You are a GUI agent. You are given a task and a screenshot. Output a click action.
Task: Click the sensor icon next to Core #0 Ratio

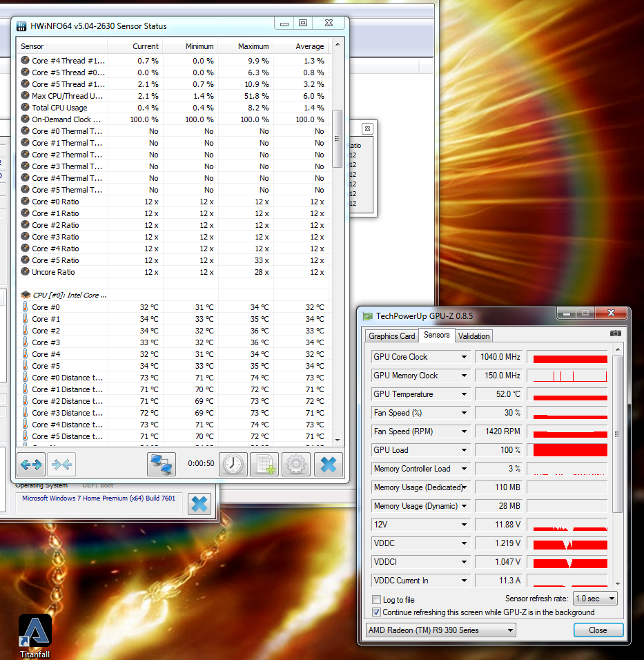coord(26,201)
